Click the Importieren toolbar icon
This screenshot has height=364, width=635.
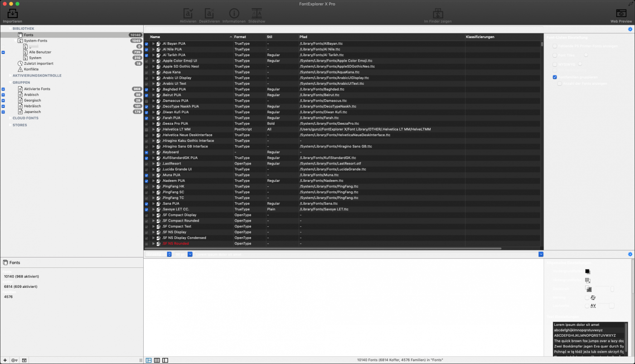coord(12,14)
